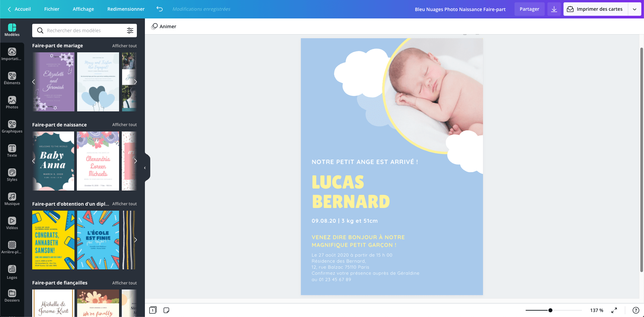Select the Elizabeth and Jeremiah template
644x317 pixels.
[53, 82]
